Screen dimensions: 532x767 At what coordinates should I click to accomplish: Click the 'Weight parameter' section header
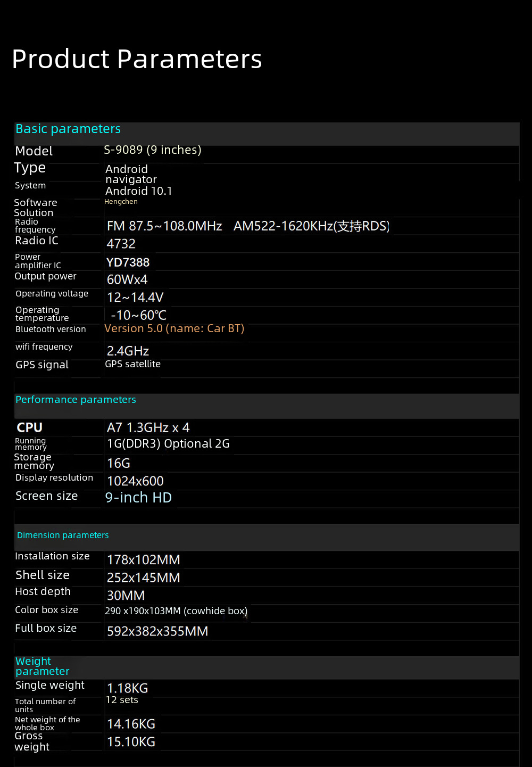[x=43, y=666]
